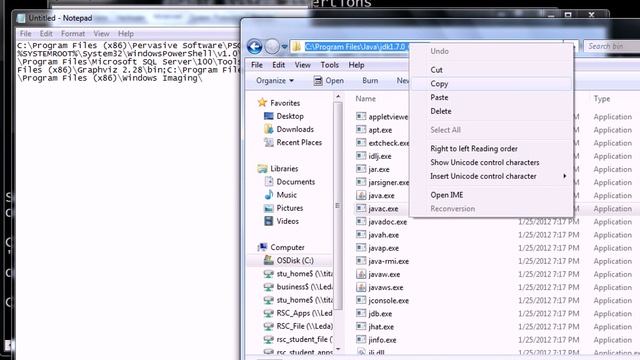Click the Videos library icon

(269, 221)
